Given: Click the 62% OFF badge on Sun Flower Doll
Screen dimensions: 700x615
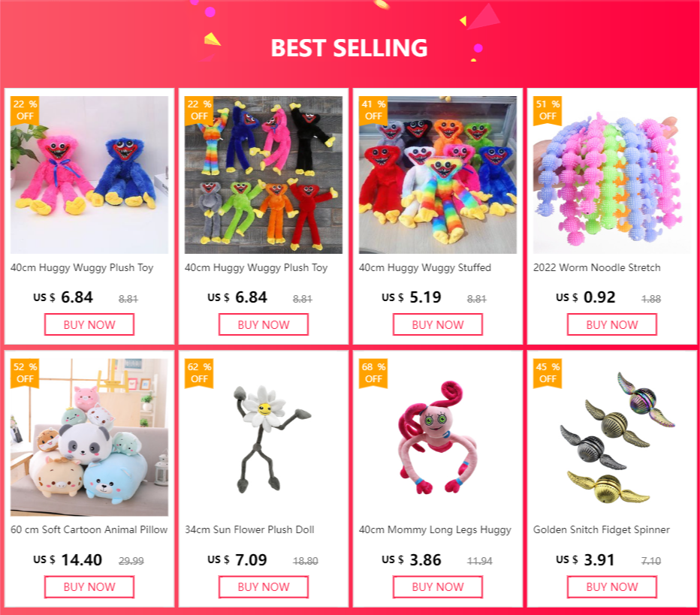Looking at the screenshot, I should coord(199,373).
